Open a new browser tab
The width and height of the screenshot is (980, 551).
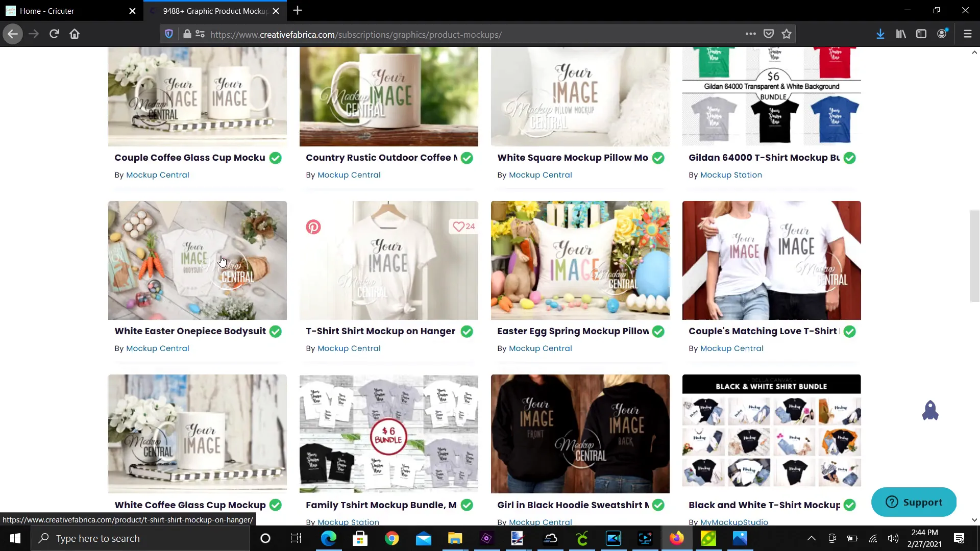pyautogui.click(x=298, y=10)
